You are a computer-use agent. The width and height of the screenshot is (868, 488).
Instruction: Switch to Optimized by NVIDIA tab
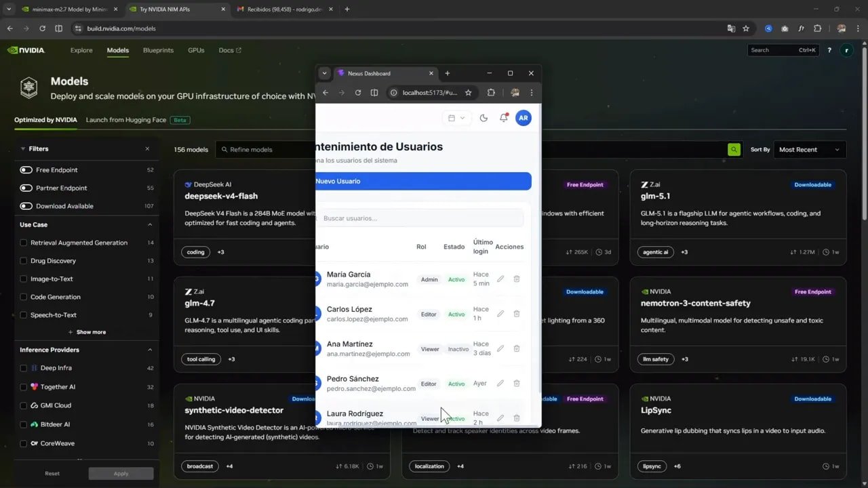[x=45, y=120]
